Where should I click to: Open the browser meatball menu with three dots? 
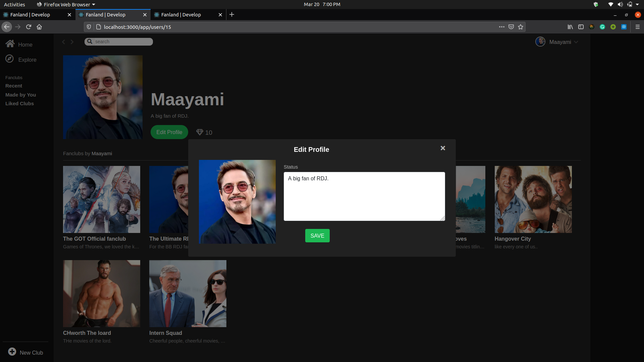coord(501,27)
